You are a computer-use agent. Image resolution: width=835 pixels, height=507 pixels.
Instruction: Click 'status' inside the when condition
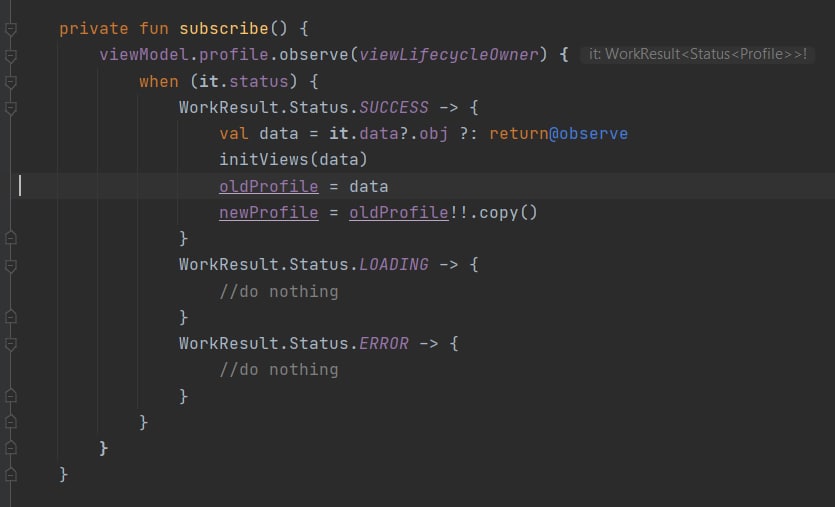pos(259,81)
